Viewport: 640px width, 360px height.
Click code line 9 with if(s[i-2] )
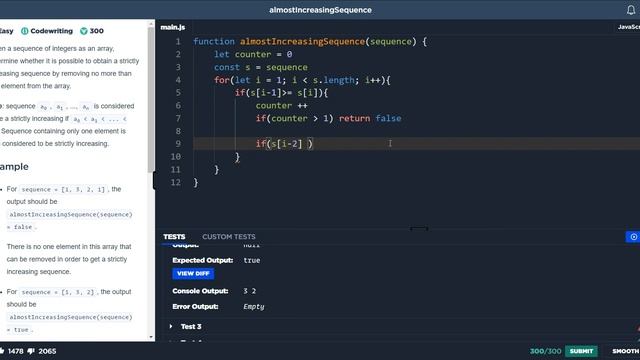416,144
